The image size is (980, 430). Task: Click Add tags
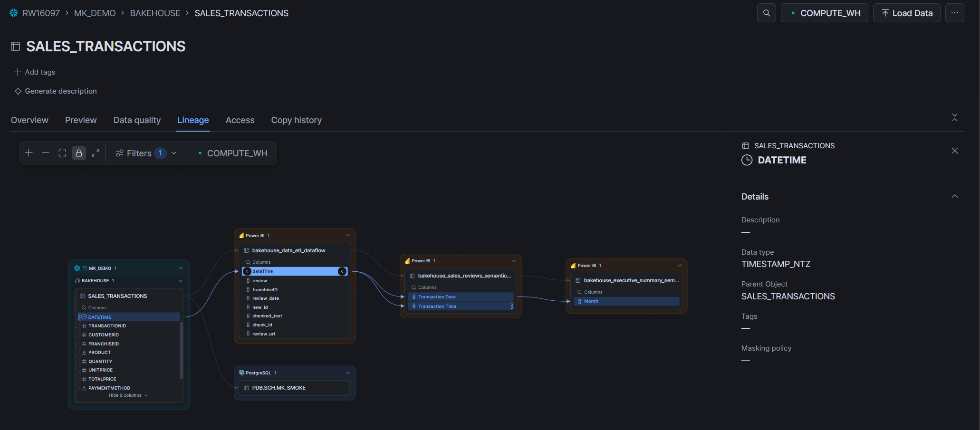pyautogui.click(x=35, y=72)
